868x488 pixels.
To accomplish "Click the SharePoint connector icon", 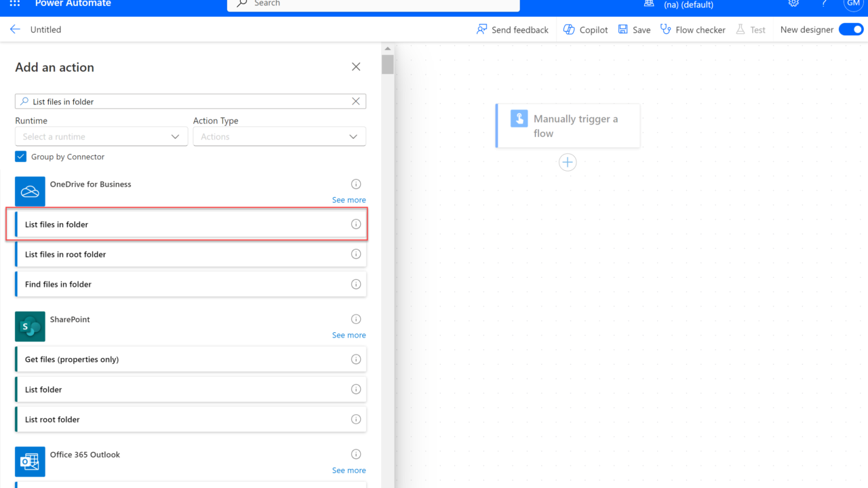I will (x=30, y=327).
